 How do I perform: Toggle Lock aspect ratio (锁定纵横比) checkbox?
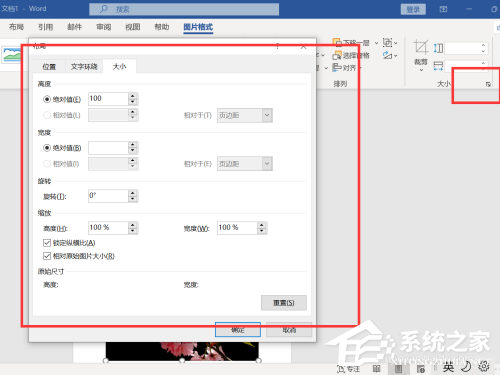tap(47, 243)
